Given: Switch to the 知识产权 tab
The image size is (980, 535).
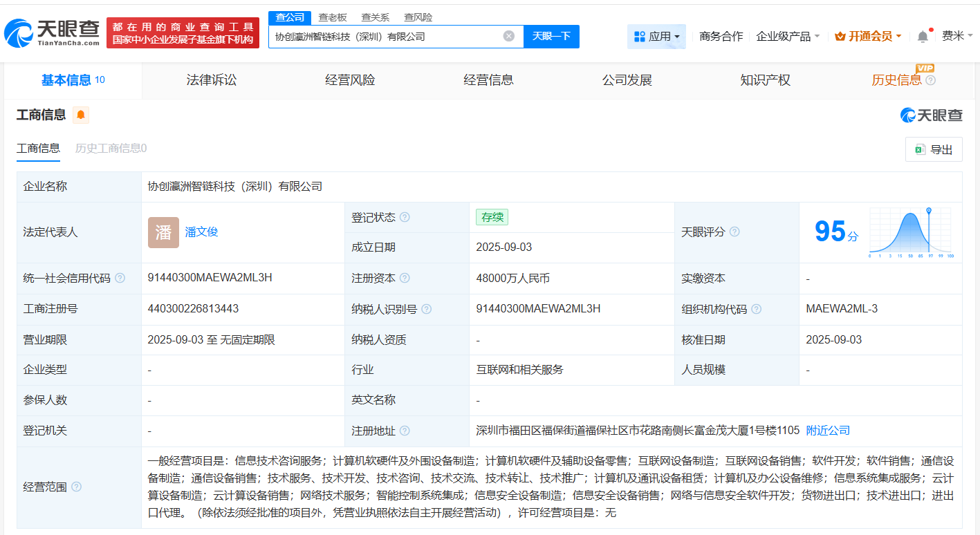Looking at the screenshot, I should tap(765, 80).
